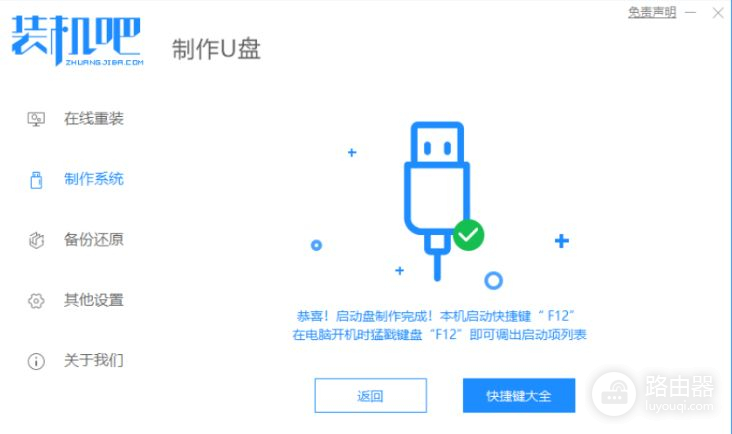Open the 在线重装 menu item

pos(93,119)
